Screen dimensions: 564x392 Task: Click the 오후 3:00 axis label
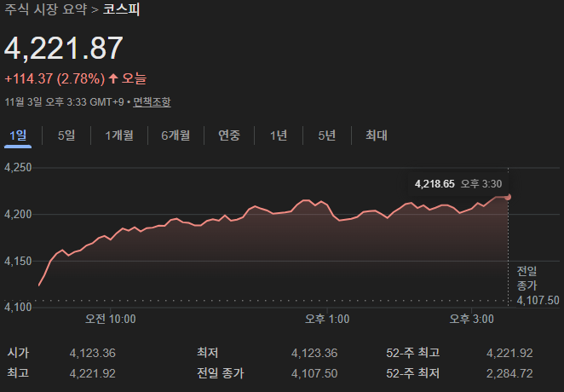[x=471, y=319]
